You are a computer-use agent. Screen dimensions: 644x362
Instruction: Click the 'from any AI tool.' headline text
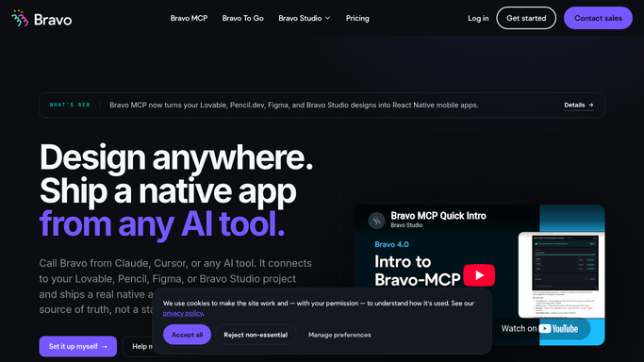point(162,224)
